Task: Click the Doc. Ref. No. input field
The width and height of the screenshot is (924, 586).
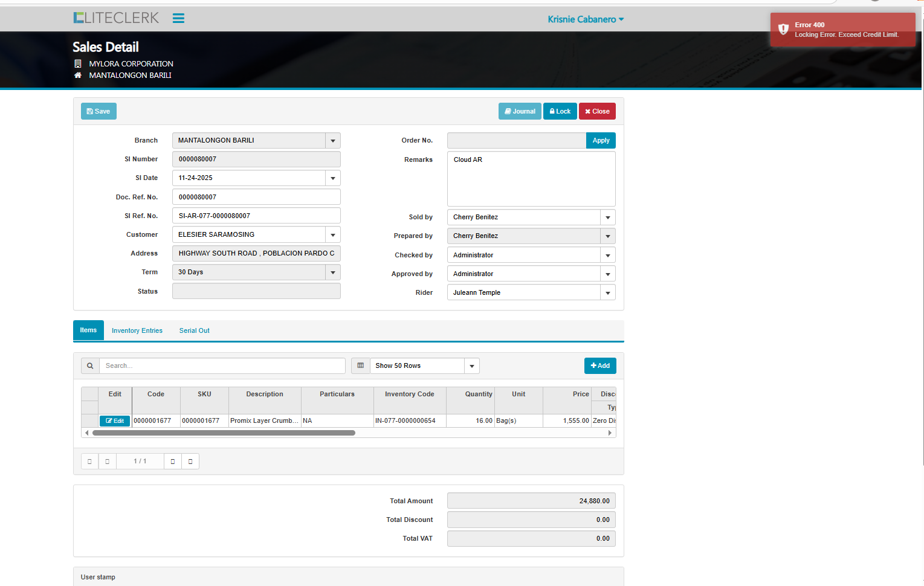Action: click(x=256, y=197)
